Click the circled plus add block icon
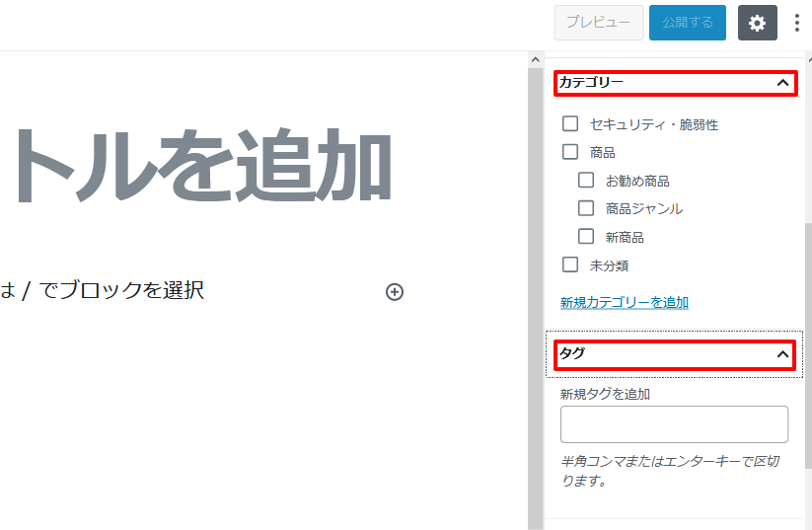This screenshot has width=812, height=530. point(395,292)
